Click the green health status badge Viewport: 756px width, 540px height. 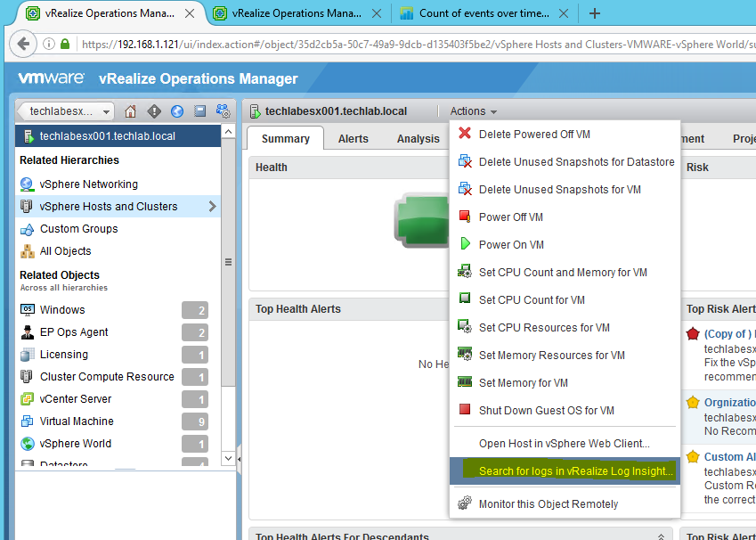[x=422, y=219]
